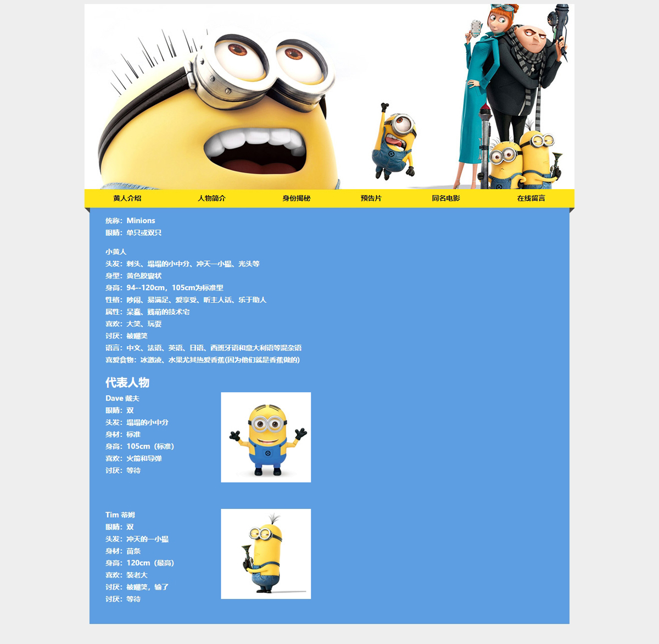The image size is (659, 644).
Task: Click the name Tim 蒂姆
Action: tap(120, 515)
